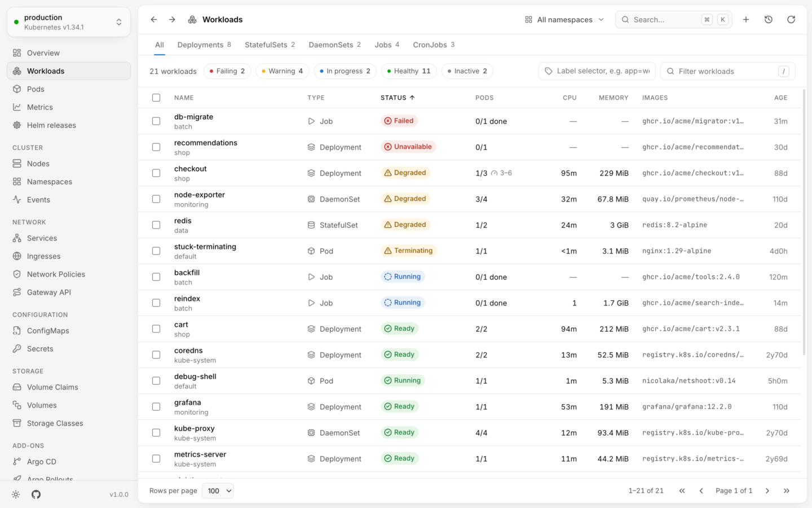Filter by In progress status chip
This screenshot has width=812, height=508.
point(345,71)
